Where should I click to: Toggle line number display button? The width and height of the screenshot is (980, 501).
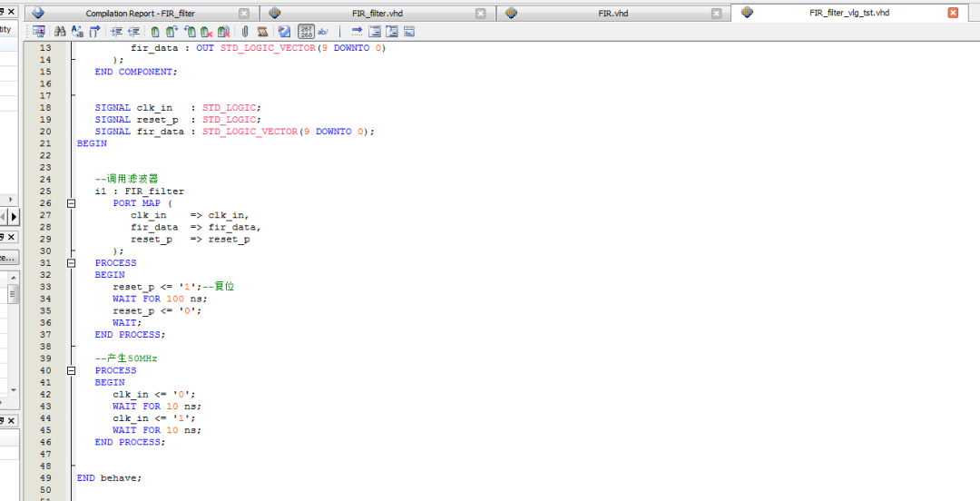point(307,32)
